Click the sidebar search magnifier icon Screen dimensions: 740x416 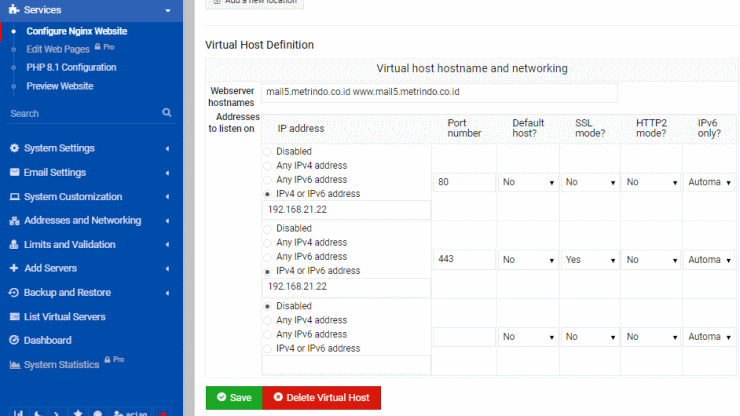(167, 112)
